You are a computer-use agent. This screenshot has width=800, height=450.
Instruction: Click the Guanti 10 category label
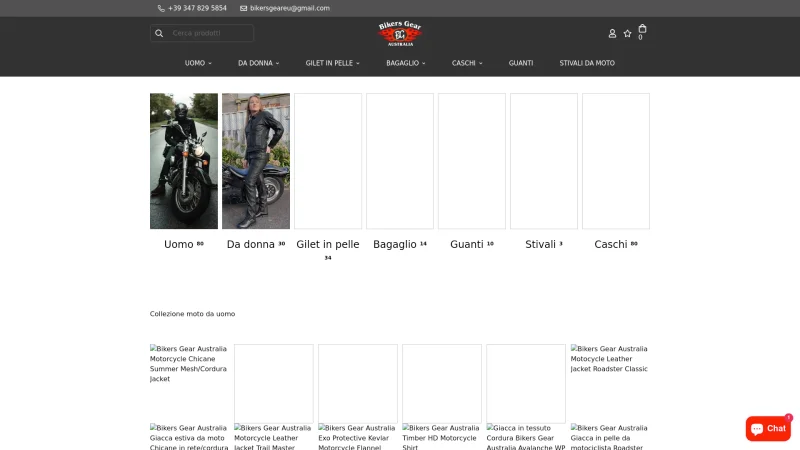pyautogui.click(x=471, y=244)
